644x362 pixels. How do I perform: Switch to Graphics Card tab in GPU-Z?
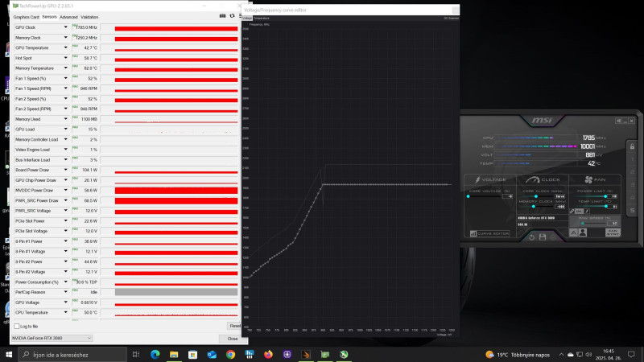coord(26,17)
